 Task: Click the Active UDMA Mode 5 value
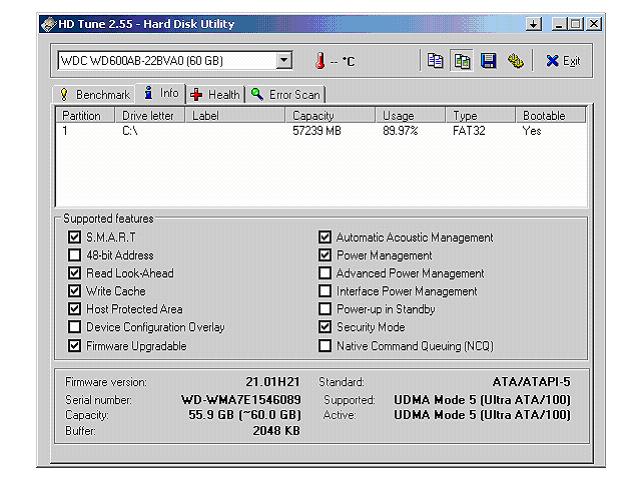coord(482,415)
